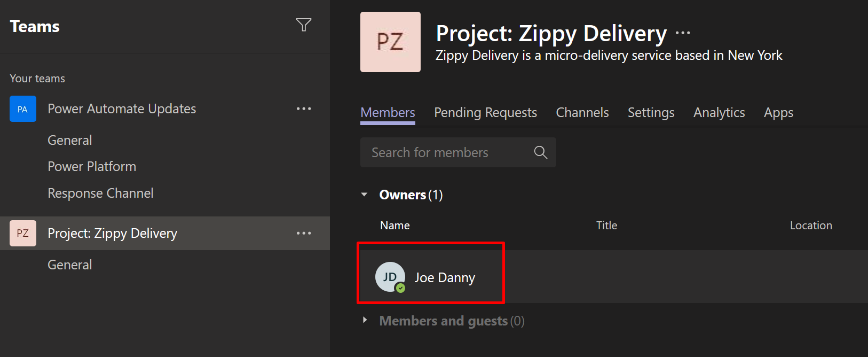The height and width of the screenshot is (357, 868).
Task: Go to the Settings tab
Action: [x=651, y=113]
